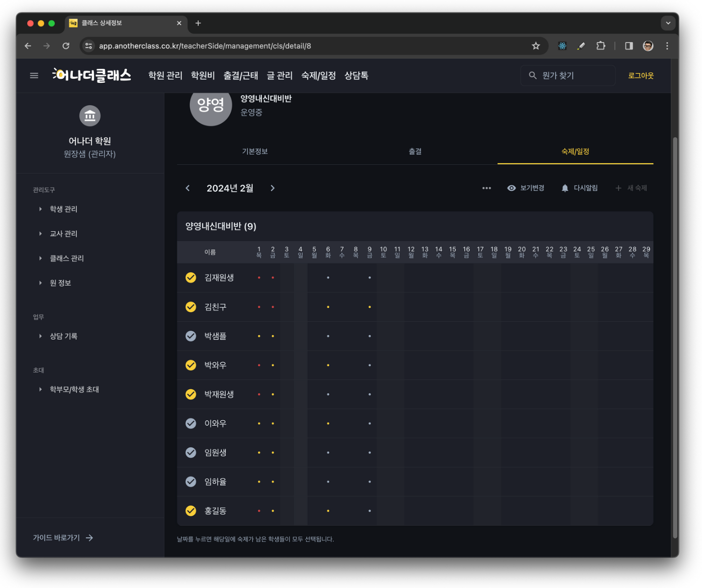702x588 pixels.
Task: Click the 다시알림 bell icon
Action: click(565, 188)
